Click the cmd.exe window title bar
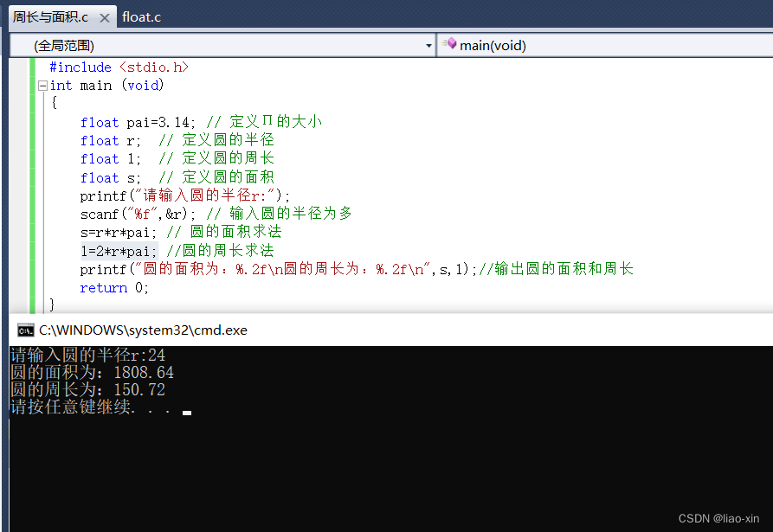Image resolution: width=773 pixels, height=532 pixels. tap(346, 330)
